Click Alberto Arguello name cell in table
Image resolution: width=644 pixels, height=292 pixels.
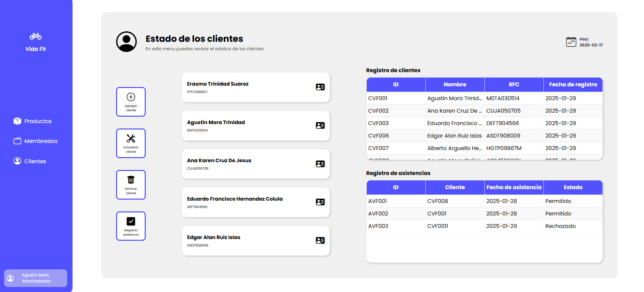[455, 148]
